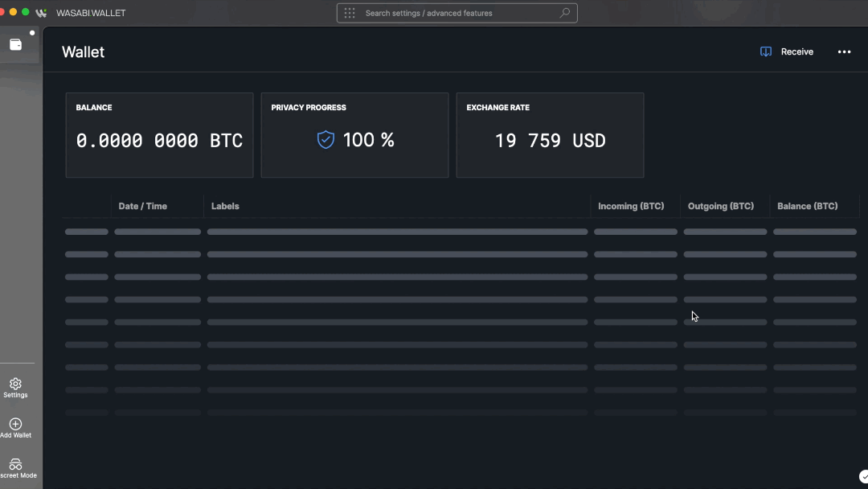Image resolution: width=868 pixels, height=489 pixels.
Task: Click the Wasabi Wallet logo icon
Action: click(x=41, y=13)
